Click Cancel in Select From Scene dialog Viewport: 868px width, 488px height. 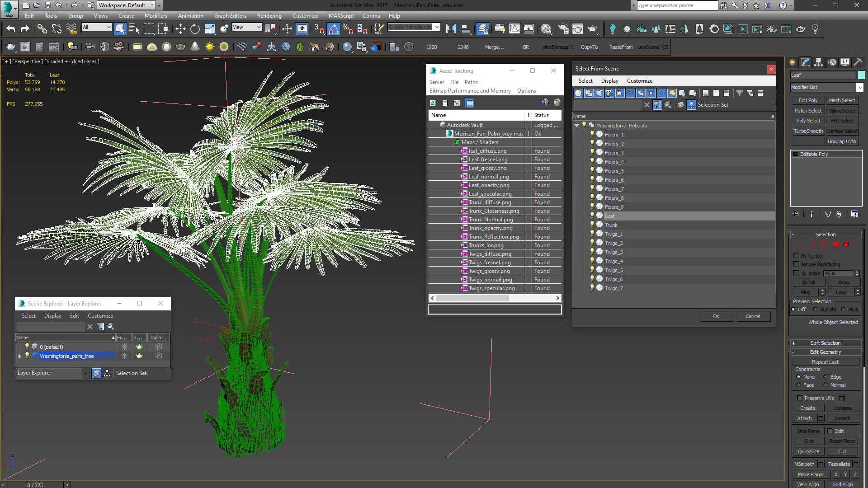753,316
